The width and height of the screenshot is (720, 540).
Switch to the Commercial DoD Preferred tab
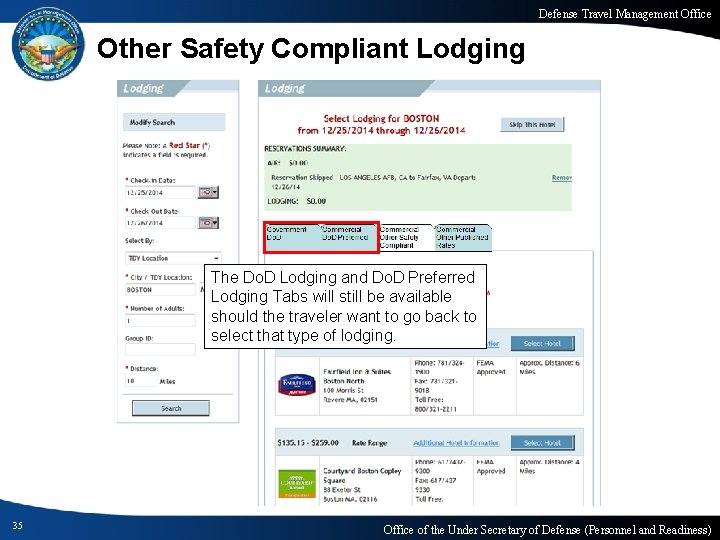tap(348, 237)
